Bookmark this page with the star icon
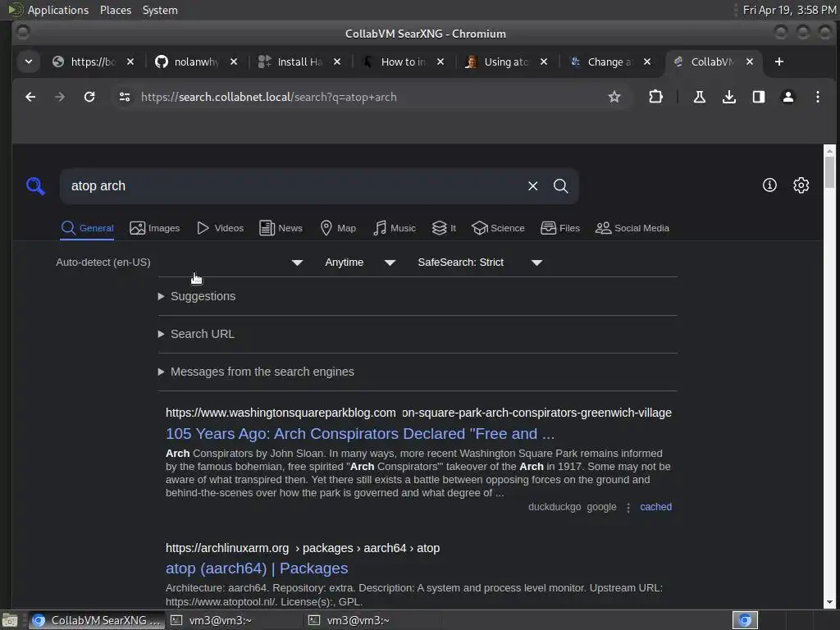This screenshot has width=840, height=630. tap(614, 97)
